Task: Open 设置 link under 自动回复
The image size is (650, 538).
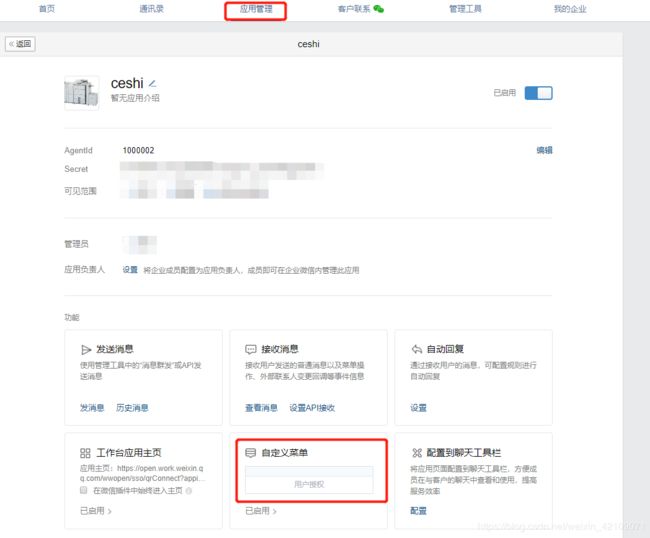Action: (x=418, y=408)
